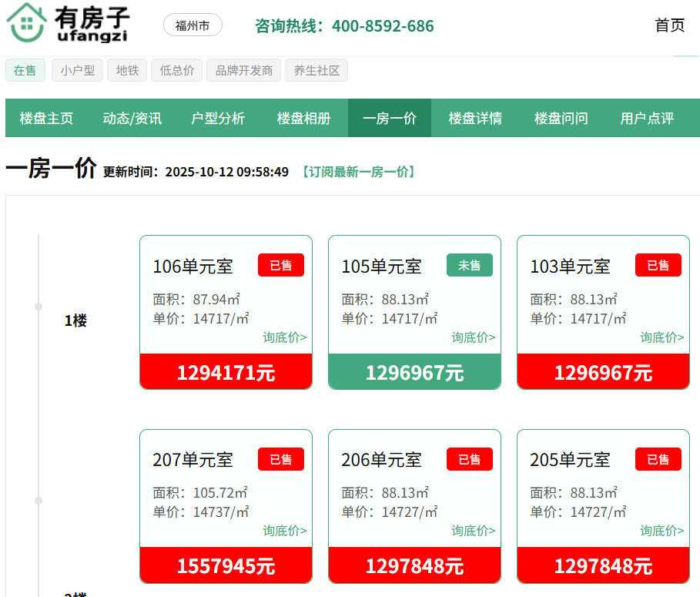Image resolution: width=700 pixels, height=597 pixels.
Task: Switch to the 户型分析 tab
Action: point(218,119)
